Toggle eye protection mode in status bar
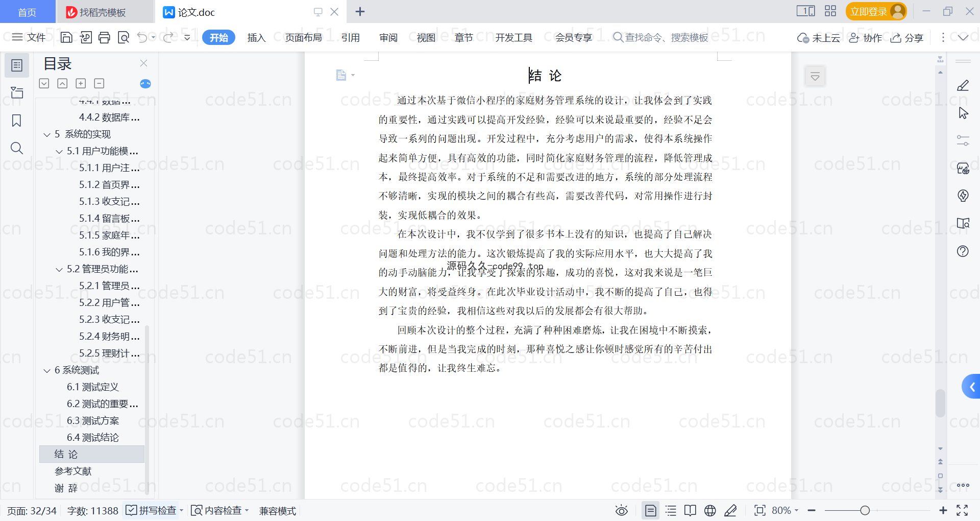Image resolution: width=980 pixels, height=521 pixels. [621, 510]
